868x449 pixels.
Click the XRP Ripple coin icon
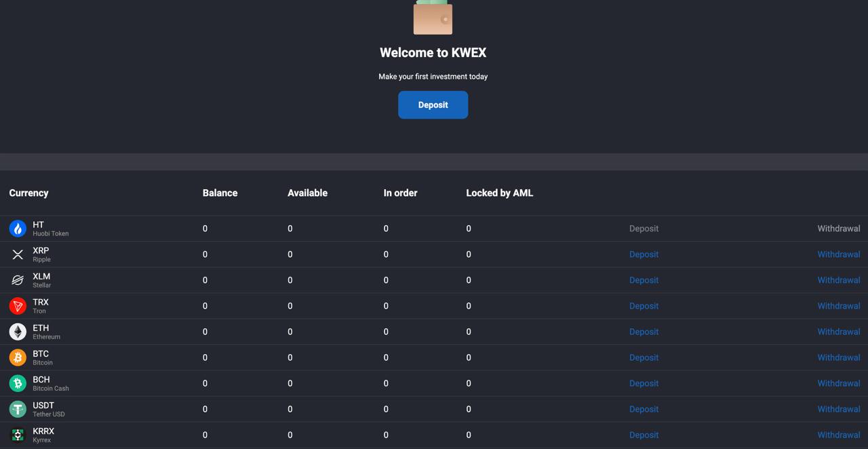tap(18, 254)
